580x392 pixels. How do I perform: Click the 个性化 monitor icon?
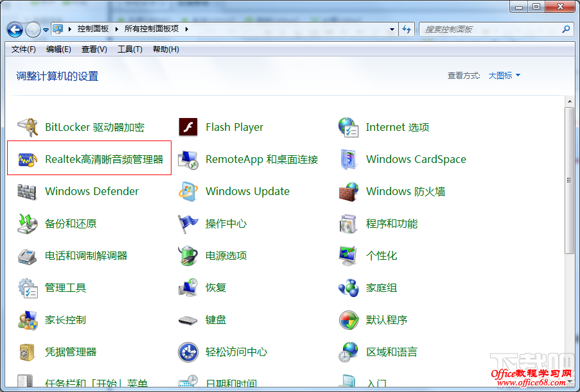pyautogui.click(x=348, y=256)
